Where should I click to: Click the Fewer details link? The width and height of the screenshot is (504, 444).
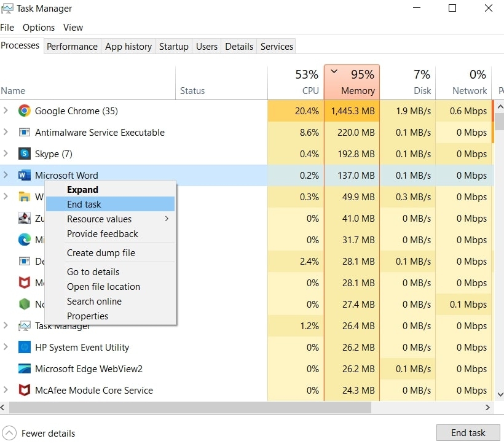pos(48,434)
